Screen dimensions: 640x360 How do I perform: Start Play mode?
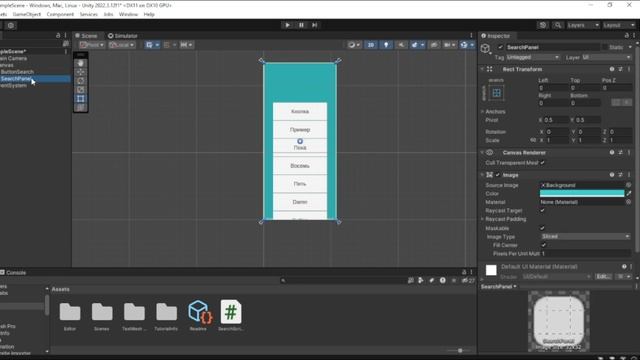tap(287, 25)
